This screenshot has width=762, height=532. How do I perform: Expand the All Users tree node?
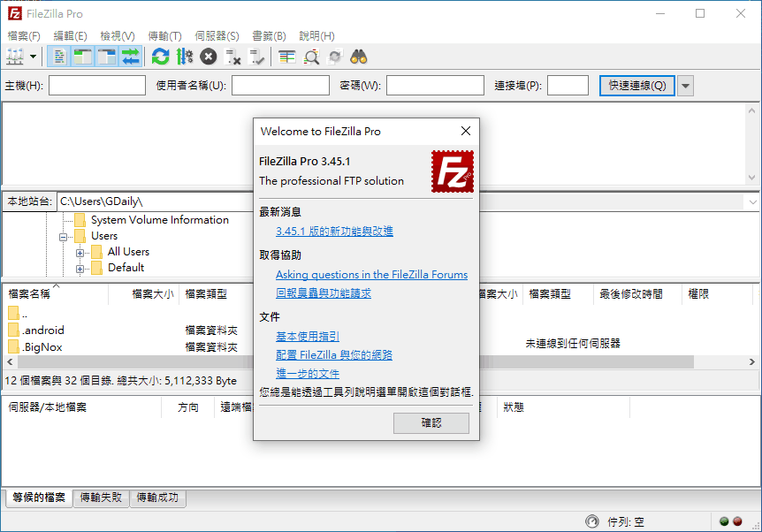point(80,253)
